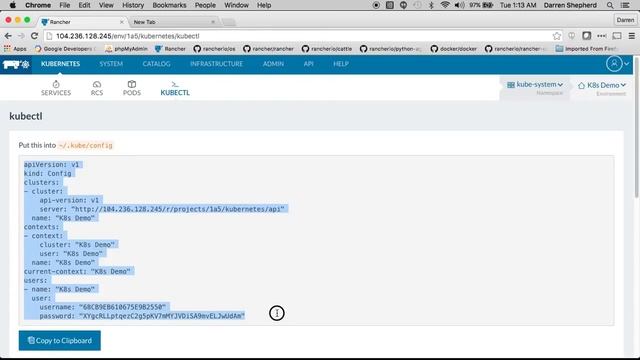
Task: Click Copy to Clipboard button
Action: (x=60, y=340)
